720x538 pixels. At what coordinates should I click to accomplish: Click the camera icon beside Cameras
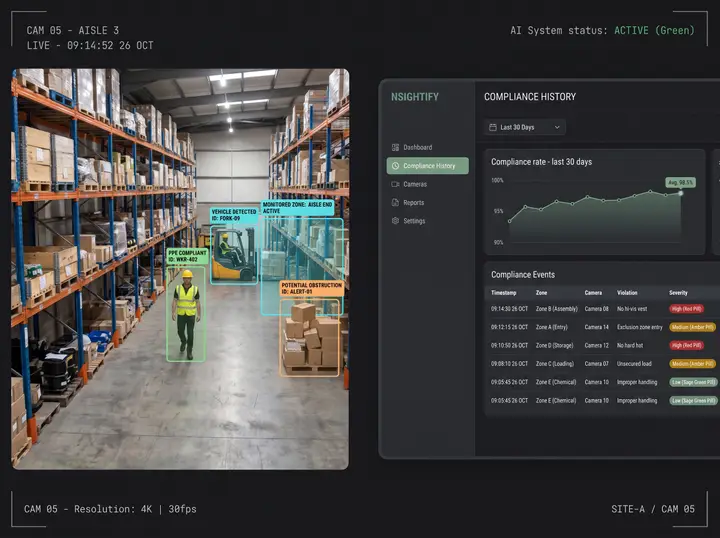[x=395, y=184]
